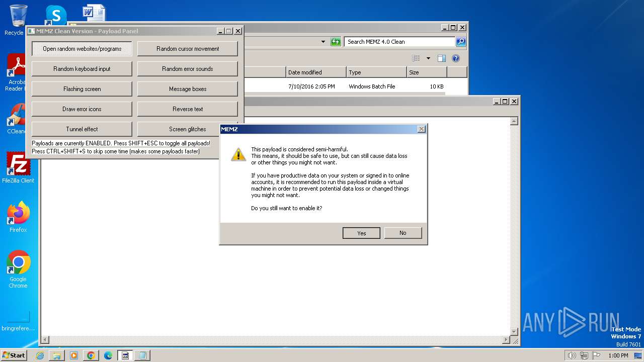644x362 pixels.
Task: Click Notepad horizontal scroll left arrow
Action: [45, 340]
